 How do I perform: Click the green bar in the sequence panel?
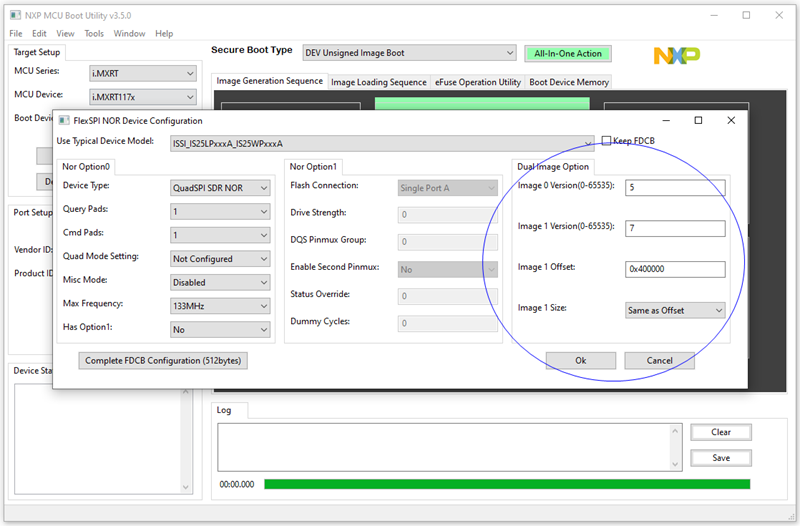[x=482, y=104]
